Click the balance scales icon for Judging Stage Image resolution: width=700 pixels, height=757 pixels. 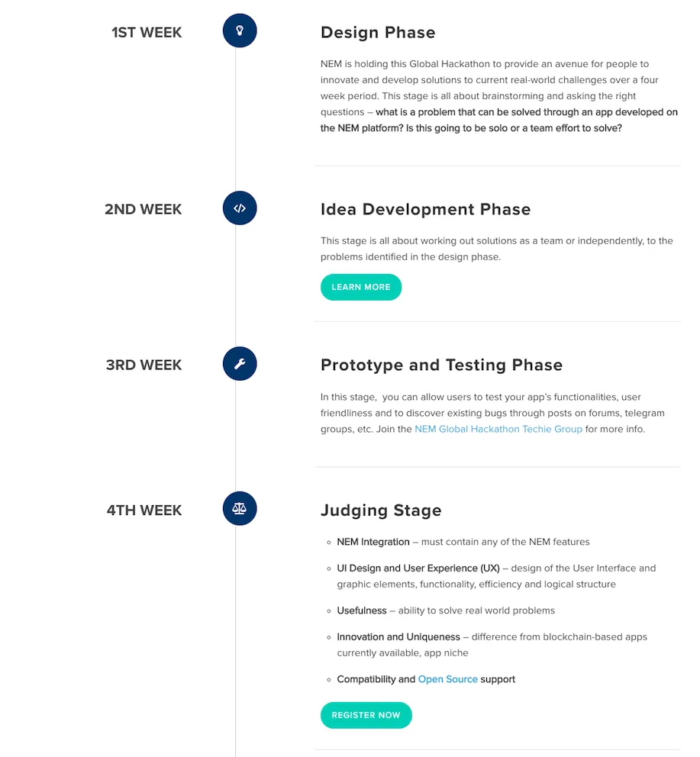240,509
